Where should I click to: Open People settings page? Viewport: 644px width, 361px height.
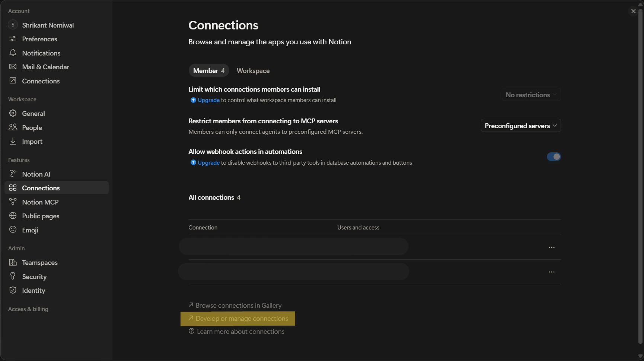[x=57, y=127]
